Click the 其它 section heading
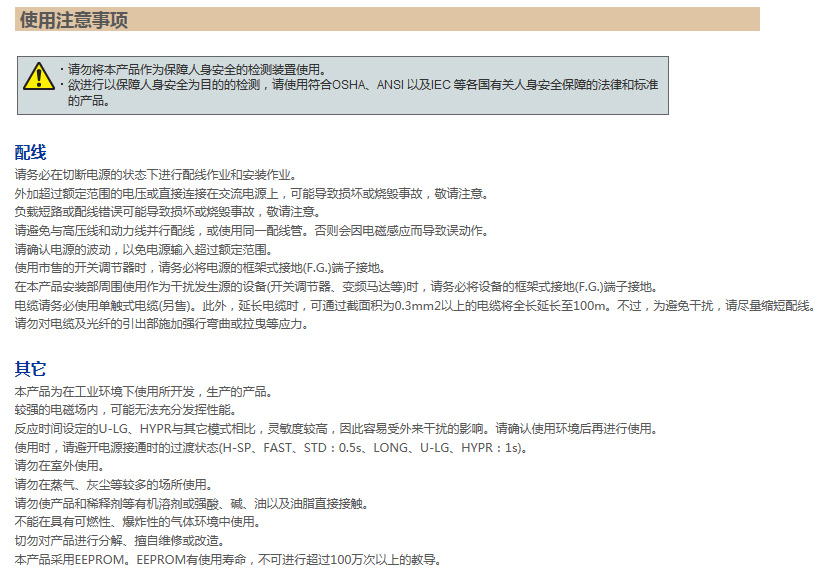820x573 pixels. click(x=30, y=369)
